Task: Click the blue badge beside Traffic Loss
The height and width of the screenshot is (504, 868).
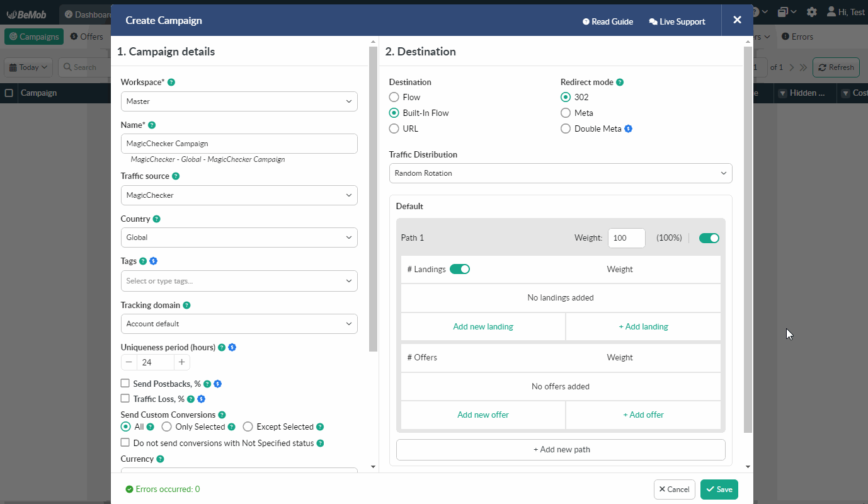Action: point(201,399)
